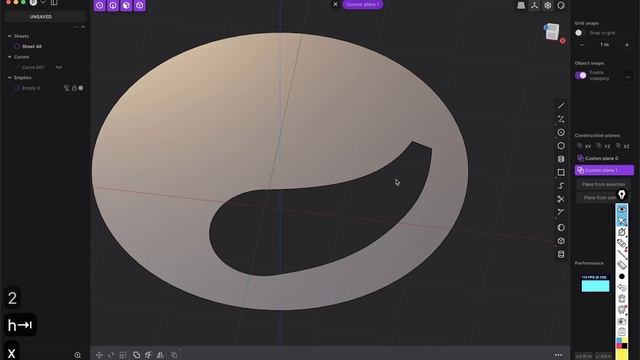Click the undo arrow in annotation bar
This screenshot has height=360, width=640.
point(622,287)
